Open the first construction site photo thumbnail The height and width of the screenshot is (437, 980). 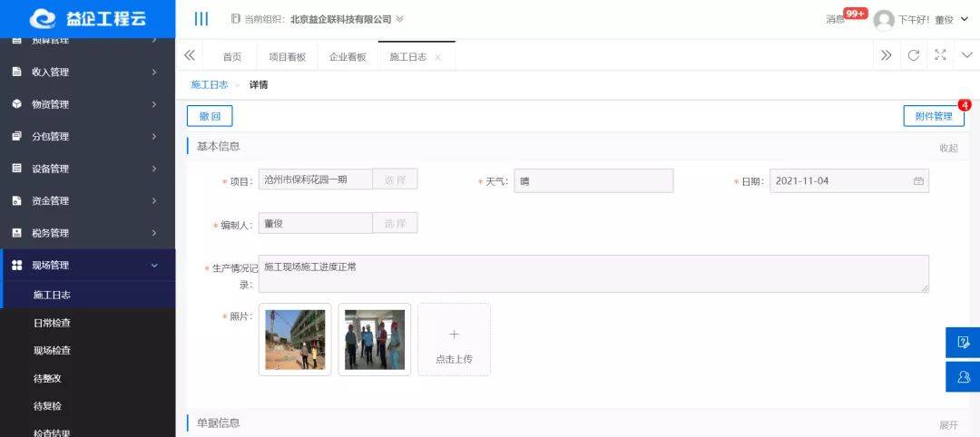click(x=295, y=339)
